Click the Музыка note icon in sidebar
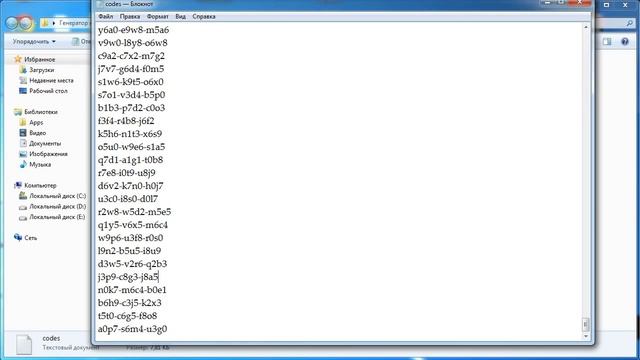The width and height of the screenshot is (640, 360). (23, 164)
